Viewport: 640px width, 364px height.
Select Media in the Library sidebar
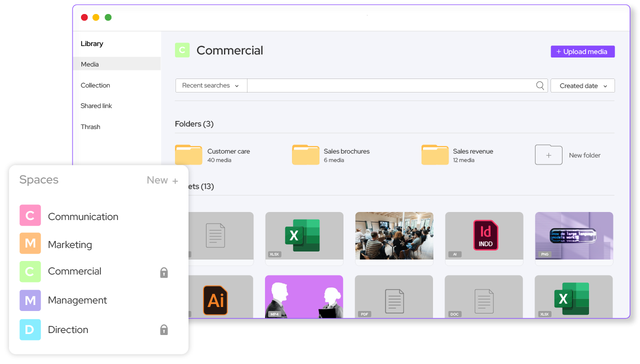[116, 64]
